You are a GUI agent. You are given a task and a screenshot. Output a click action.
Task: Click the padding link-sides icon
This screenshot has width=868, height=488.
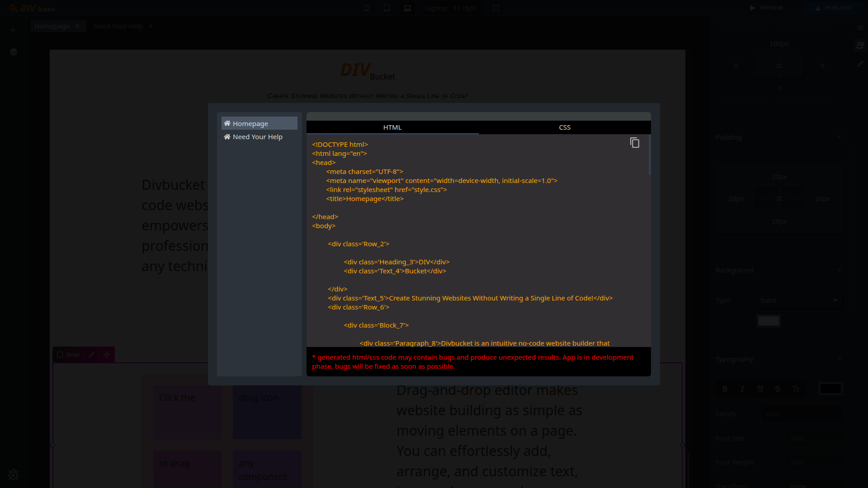779,199
